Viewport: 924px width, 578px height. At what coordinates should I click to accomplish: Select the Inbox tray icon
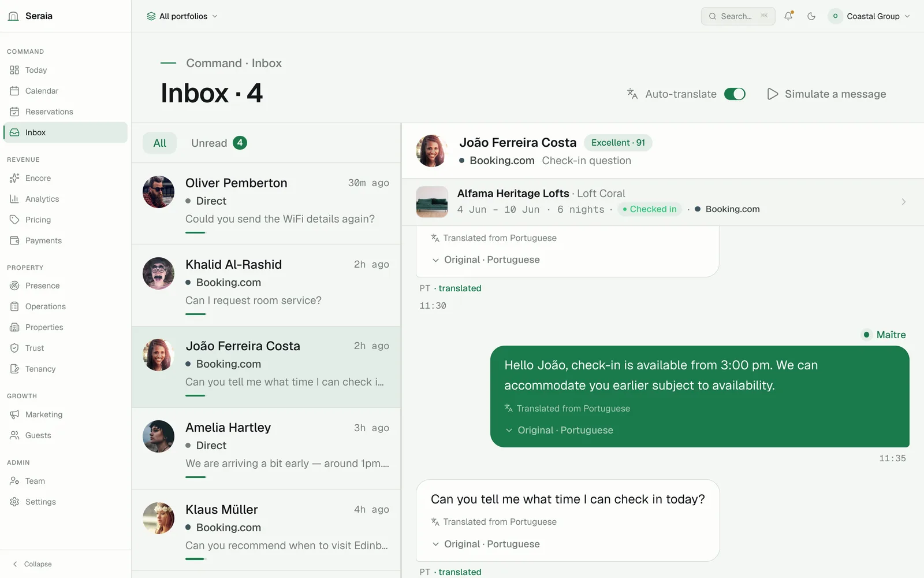(x=14, y=132)
